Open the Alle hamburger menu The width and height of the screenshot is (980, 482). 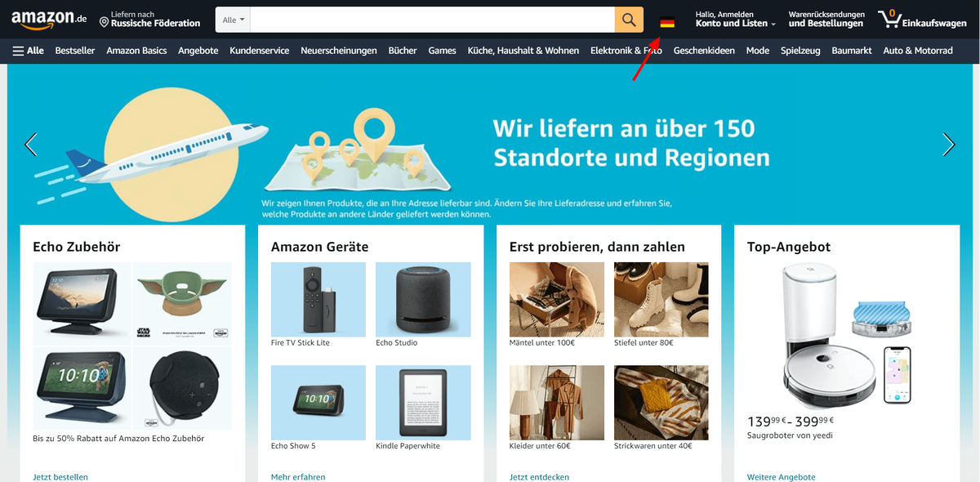point(29,51)
